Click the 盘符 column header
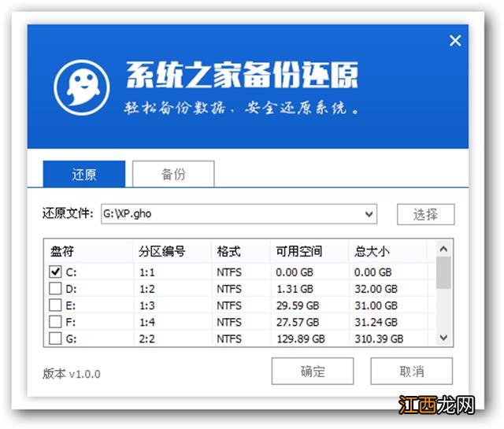 point(88,251)
